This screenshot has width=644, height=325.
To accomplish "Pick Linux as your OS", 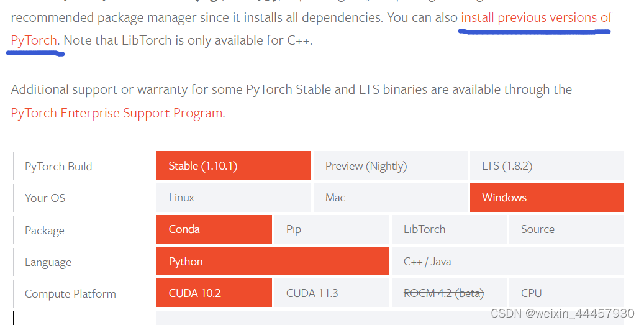I will point(234,198).
